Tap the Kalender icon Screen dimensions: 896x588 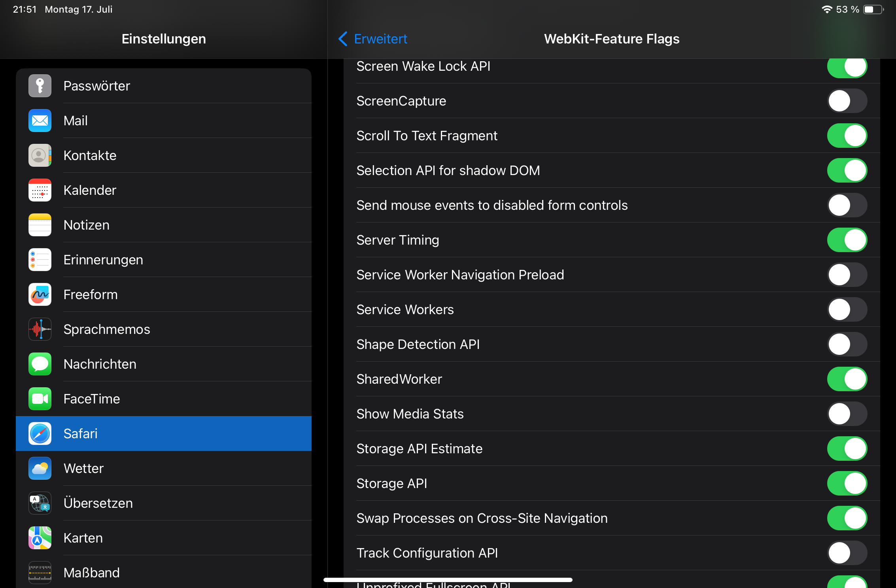(x=40, y=190)
